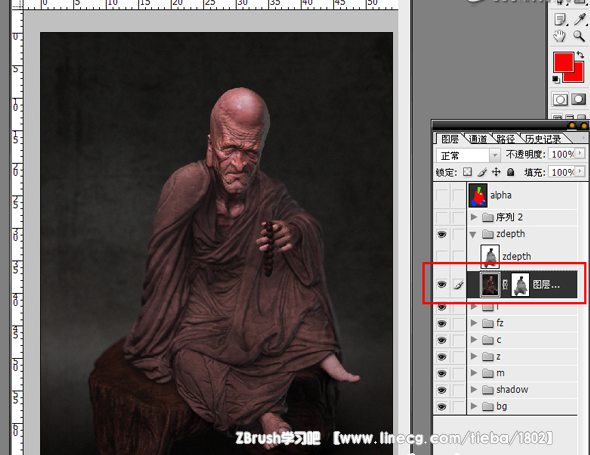Select the image thumbnail of selected 图层
Viewport: 590px width, 455px height.
pos(490,285)
